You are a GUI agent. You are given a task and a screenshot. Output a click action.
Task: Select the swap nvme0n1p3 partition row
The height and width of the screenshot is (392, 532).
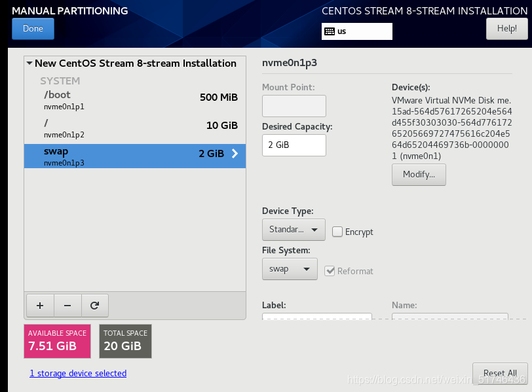(x=135, y=156)
